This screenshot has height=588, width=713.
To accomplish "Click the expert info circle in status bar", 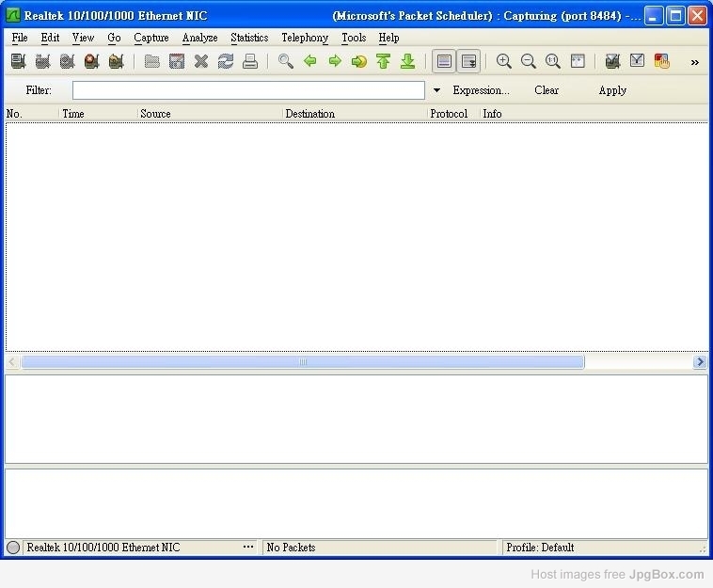I will pos(13,548).
